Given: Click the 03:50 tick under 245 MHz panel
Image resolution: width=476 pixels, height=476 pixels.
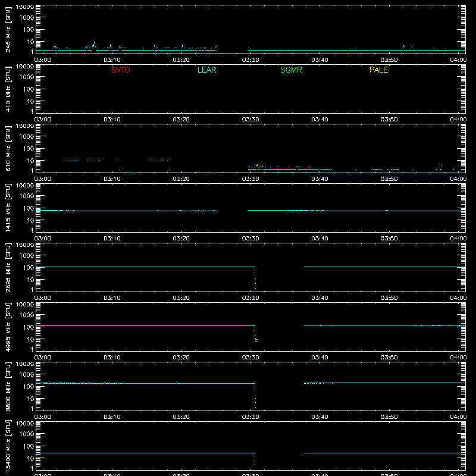Looking at the screenshot, I should pos(389,60).
